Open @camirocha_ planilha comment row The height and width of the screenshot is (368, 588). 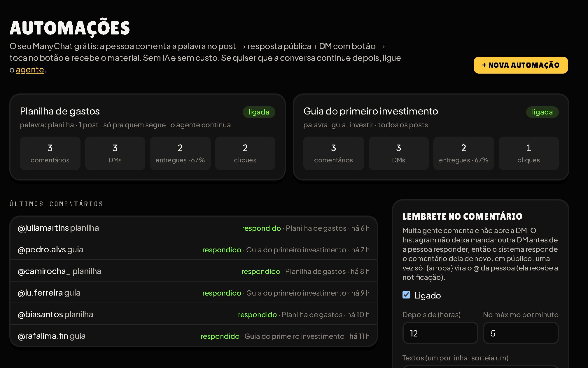tap(194, 271)
